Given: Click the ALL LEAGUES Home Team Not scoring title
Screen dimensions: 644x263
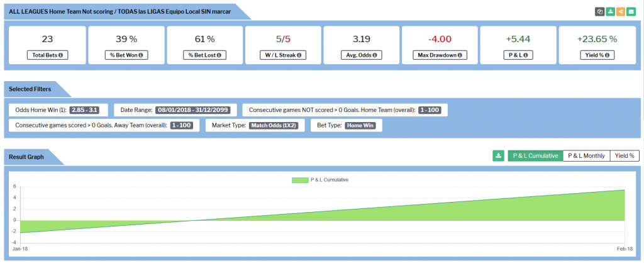Looking at the screenshot, I should tap(119, 11).
